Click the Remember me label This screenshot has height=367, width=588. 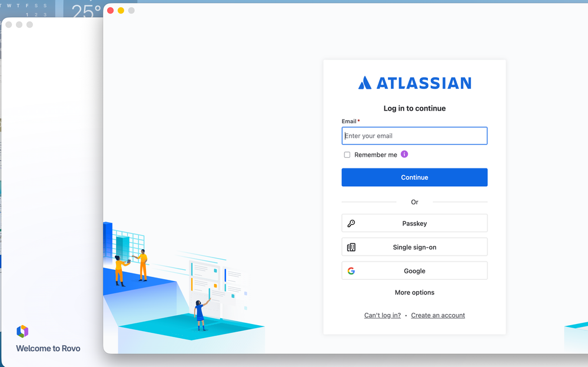(x=376, y=155)
